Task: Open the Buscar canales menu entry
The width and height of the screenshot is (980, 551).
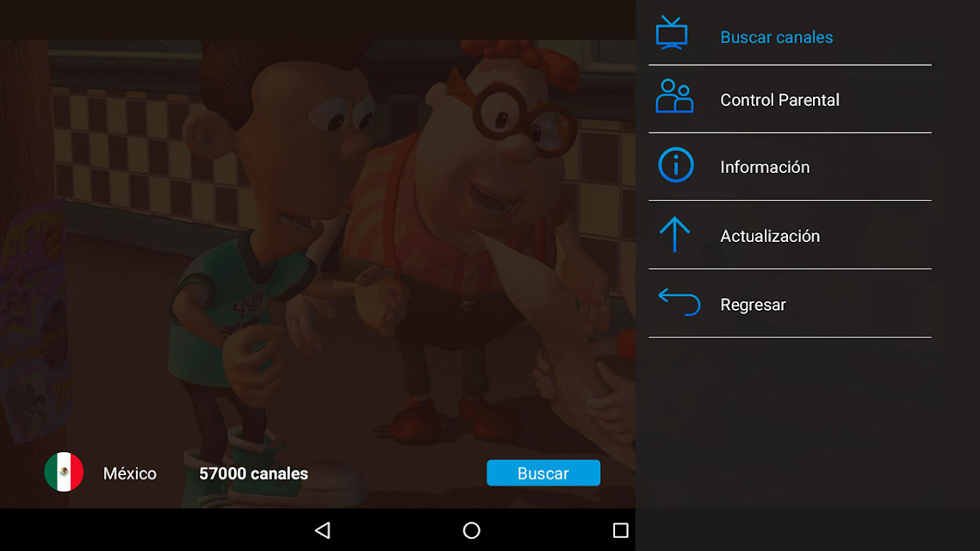Action: click(790, 34)
